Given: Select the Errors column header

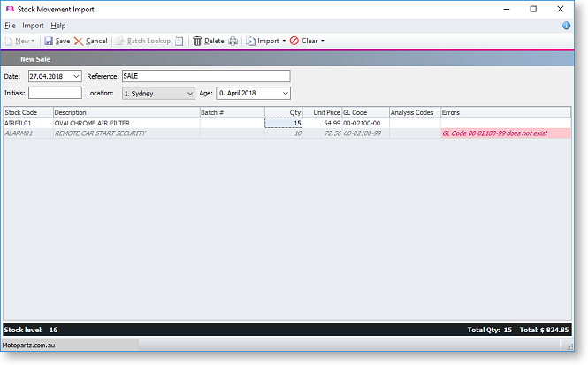Looking at the screenshot, I should tap(506, 112).
